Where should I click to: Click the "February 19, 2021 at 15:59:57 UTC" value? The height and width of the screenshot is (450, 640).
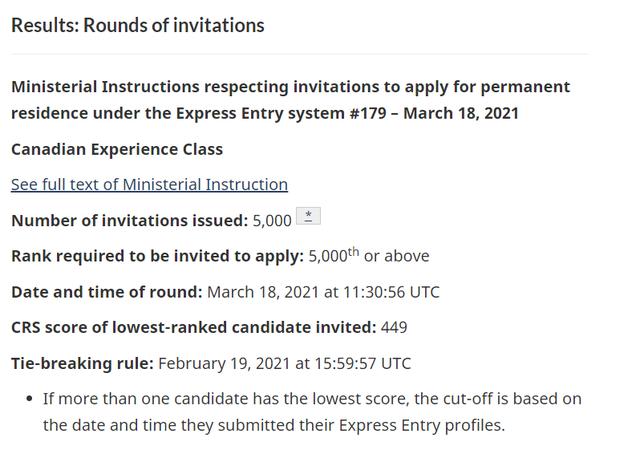pyautogui.click(x=284, y=363)
